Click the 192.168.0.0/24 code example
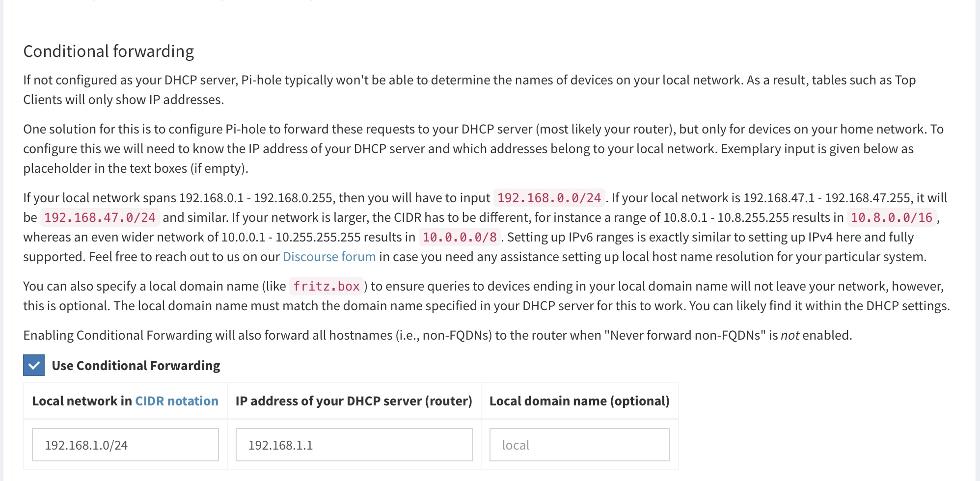Viewport: 980px width, 481px height. tap(549, 198)
